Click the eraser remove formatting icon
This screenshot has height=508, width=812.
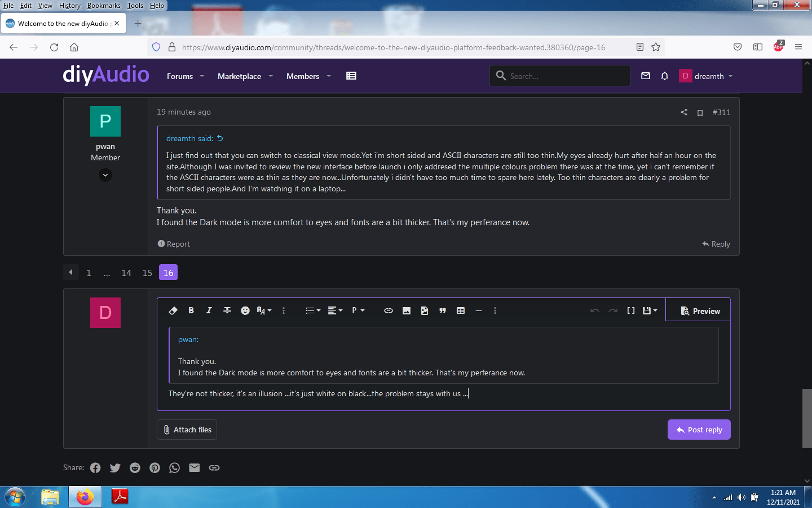(x=173, y=310)
